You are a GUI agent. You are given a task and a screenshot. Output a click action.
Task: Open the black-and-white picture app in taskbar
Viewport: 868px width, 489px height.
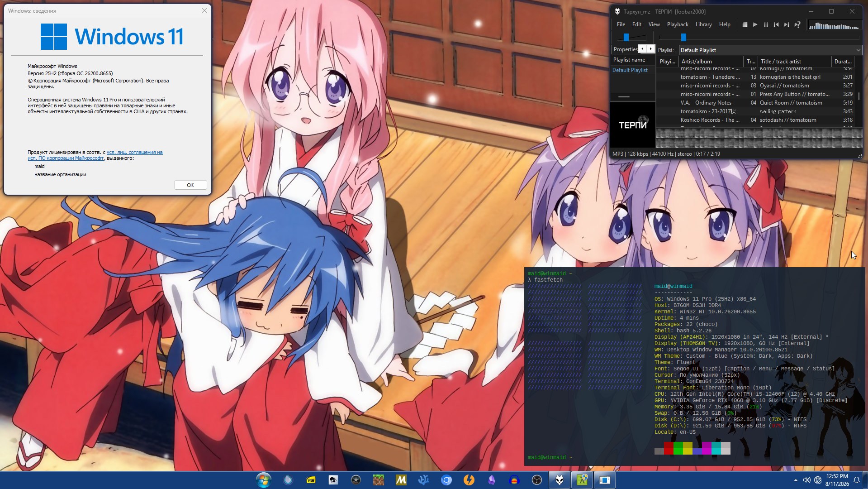pyautogui.click(x=333, y=480)
